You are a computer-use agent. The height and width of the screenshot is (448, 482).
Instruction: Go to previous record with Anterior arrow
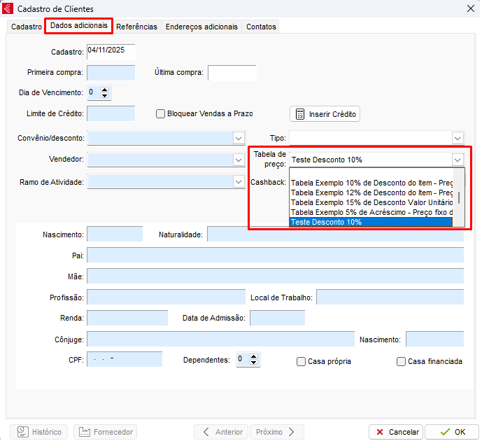(206, 432)
